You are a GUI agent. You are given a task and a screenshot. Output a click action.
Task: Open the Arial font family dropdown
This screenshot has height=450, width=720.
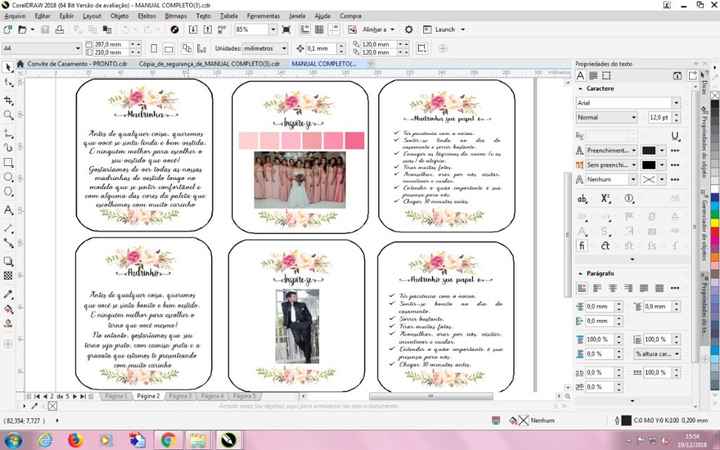point(675,103)
